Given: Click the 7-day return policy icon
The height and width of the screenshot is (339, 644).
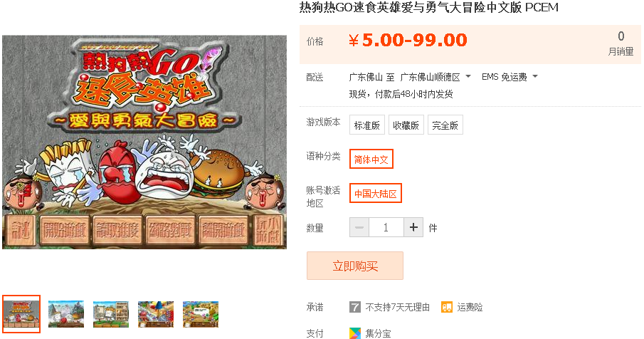Looking at the screenshot, I should [355, 307].
